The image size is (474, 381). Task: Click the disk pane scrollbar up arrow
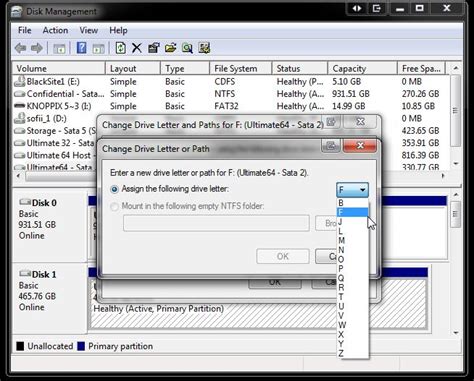456,195
